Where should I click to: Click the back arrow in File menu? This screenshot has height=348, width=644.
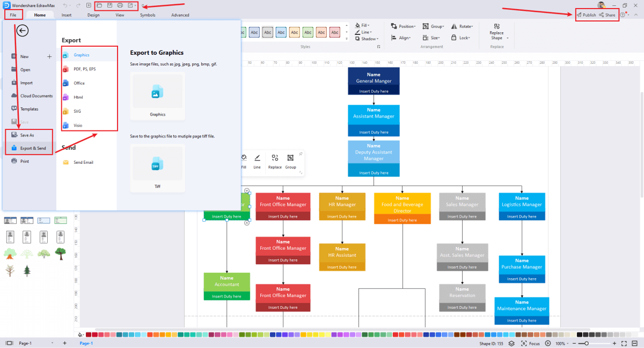pyautogui.click(x=23, y=31)
